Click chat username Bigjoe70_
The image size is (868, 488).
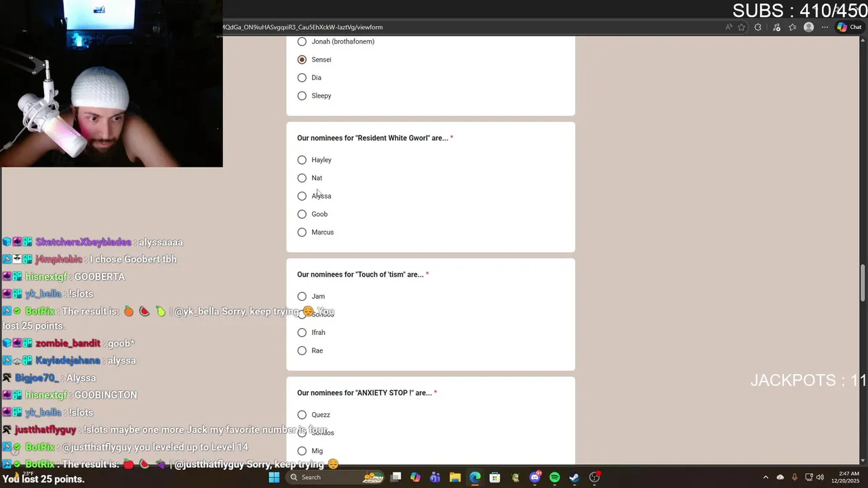pyautogui.click(x=37, y=378)
